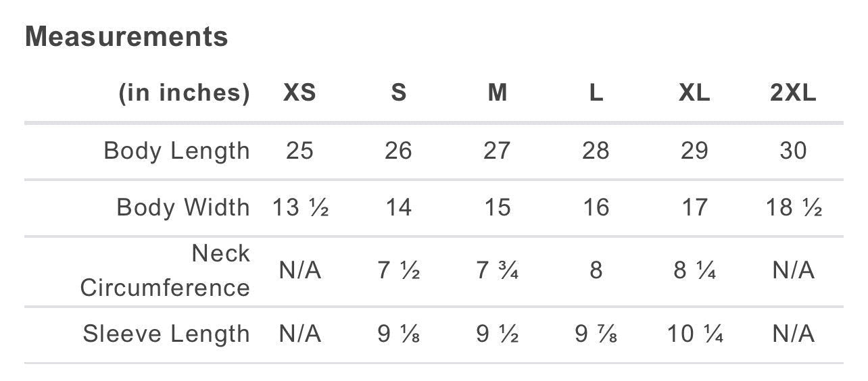Click Sleeve Length value 10 ¼ for XL

tap(695, 334)
